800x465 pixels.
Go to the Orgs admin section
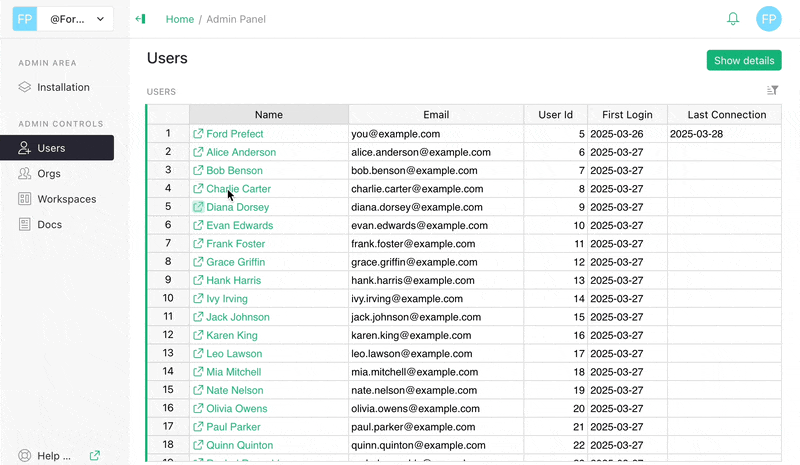(x=50, y=174)
